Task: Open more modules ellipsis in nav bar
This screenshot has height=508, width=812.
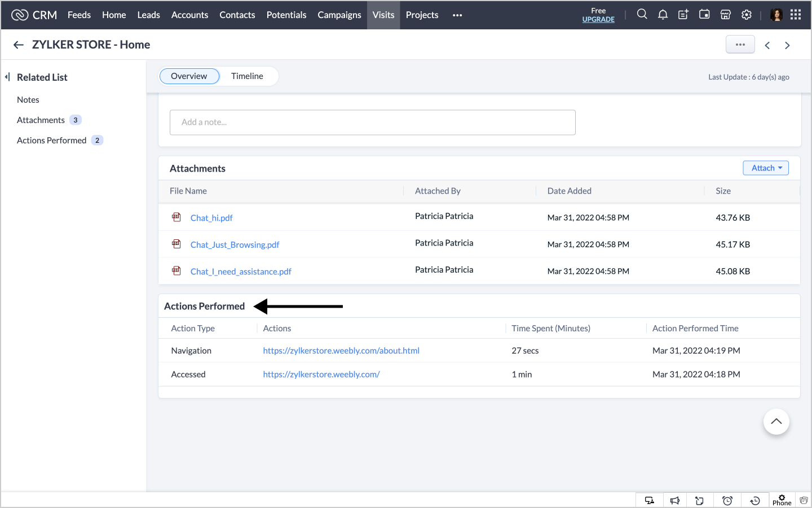Action: click(x=457, y=15)
